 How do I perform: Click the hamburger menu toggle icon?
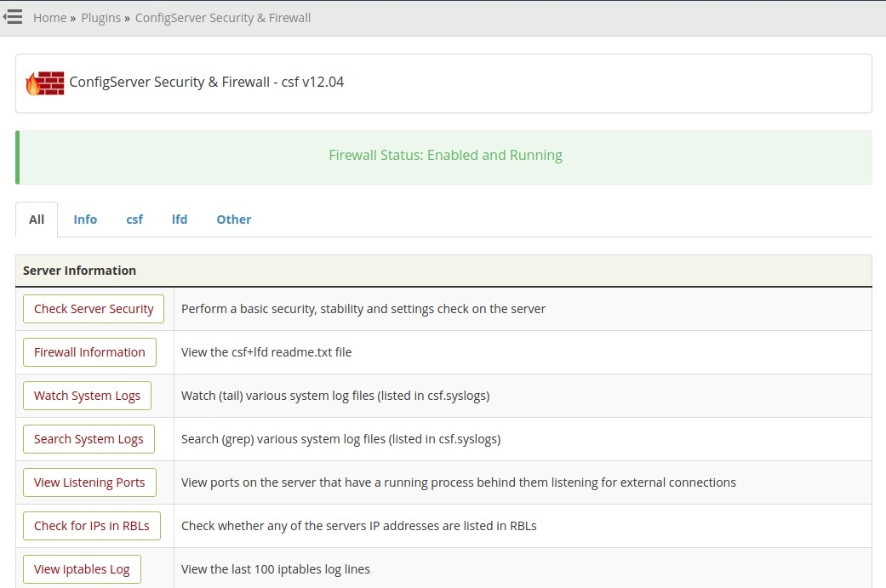pyautogui.click(x=13, y=17)
